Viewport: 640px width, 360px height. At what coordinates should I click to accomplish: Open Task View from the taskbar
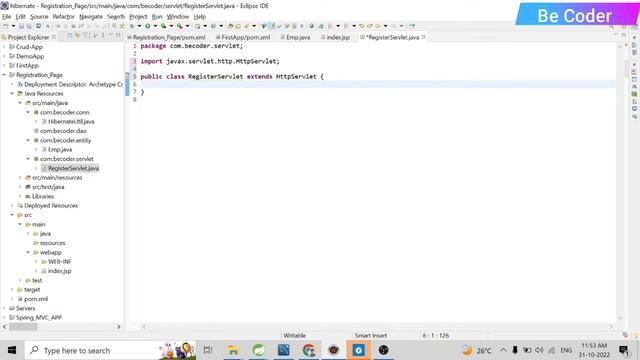(x=208, y=350)
